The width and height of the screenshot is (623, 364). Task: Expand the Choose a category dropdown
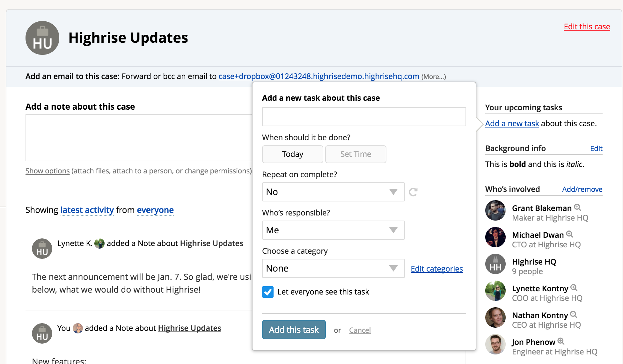(333, 268)
